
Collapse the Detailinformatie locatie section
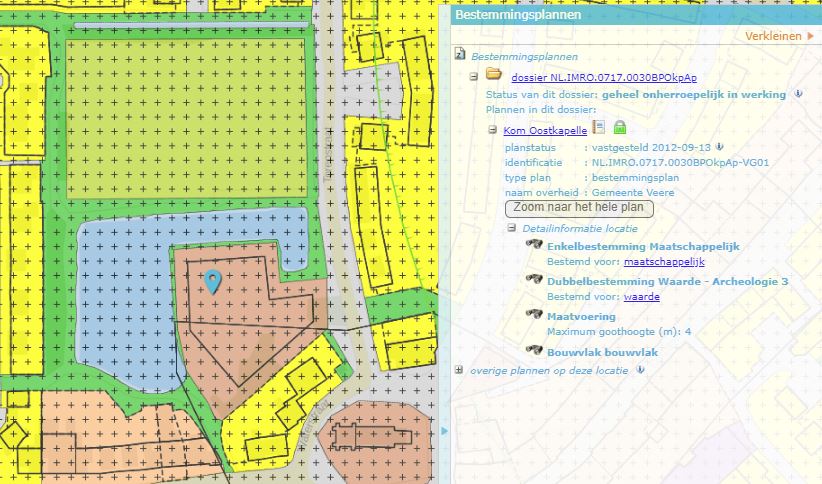(511, 228)
